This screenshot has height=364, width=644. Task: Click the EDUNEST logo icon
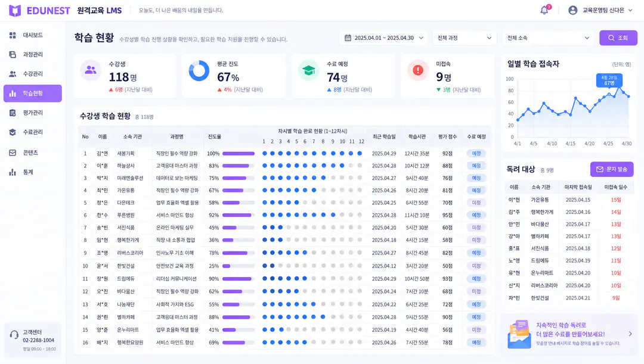coord(15,11)
